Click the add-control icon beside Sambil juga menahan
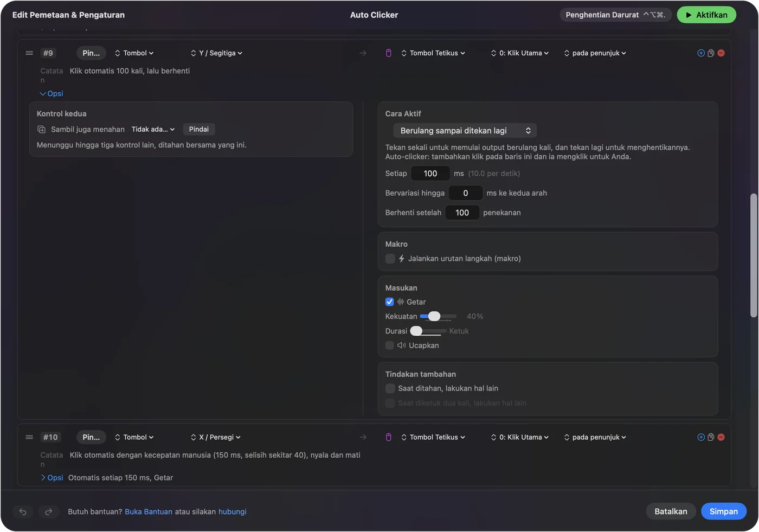Image resolution: width=759 pixels, height=532 pixels. [x=41, y=130]
